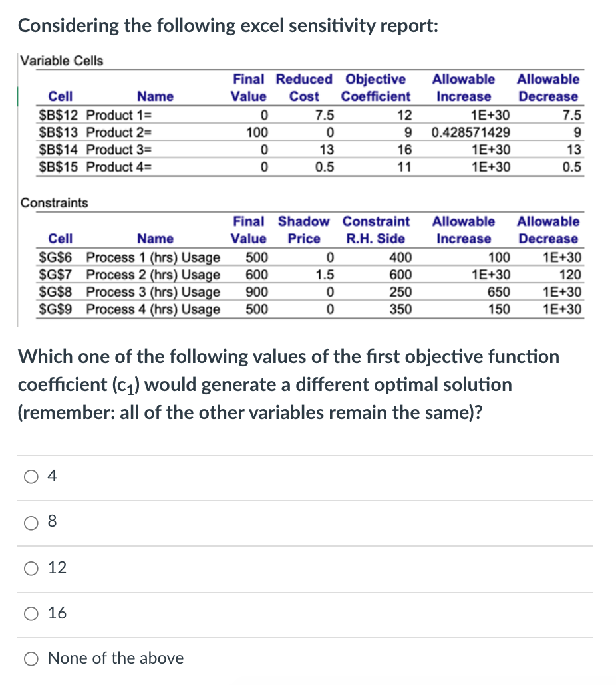Select the radio button for option 16
The width and height of the screenshot is (616, 685).
(x=31, y=613)
